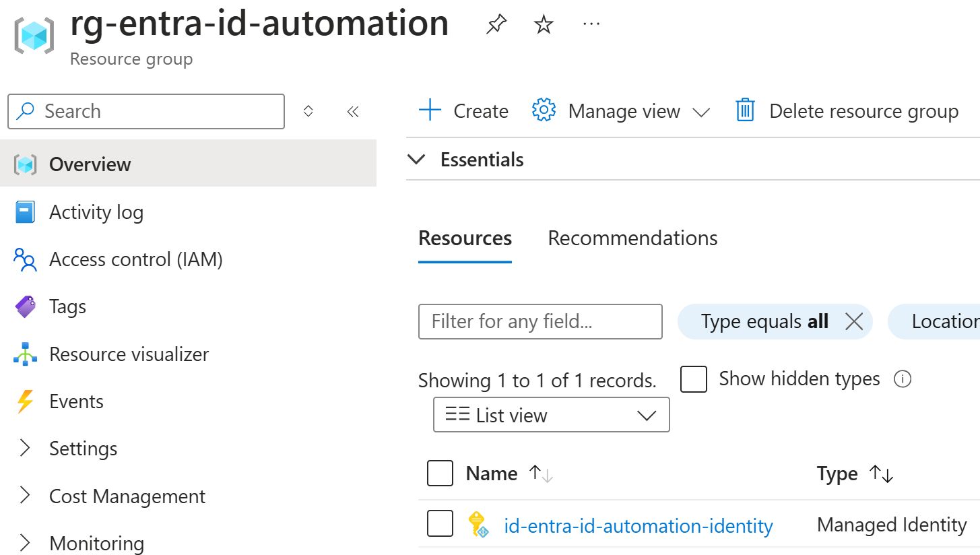Click the rg-entra-id-automation title text
Viewport: 980px width, 555px height.
tap(259, 24)
